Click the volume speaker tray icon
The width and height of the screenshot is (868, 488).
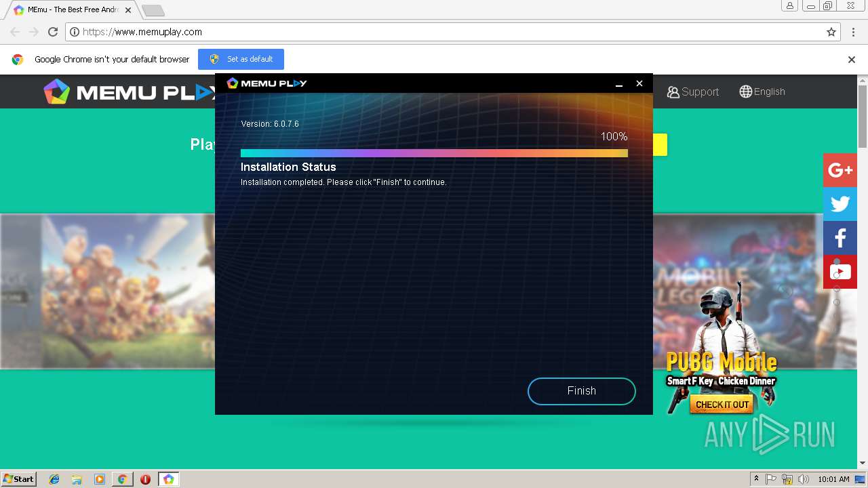(x=804, y=479)
